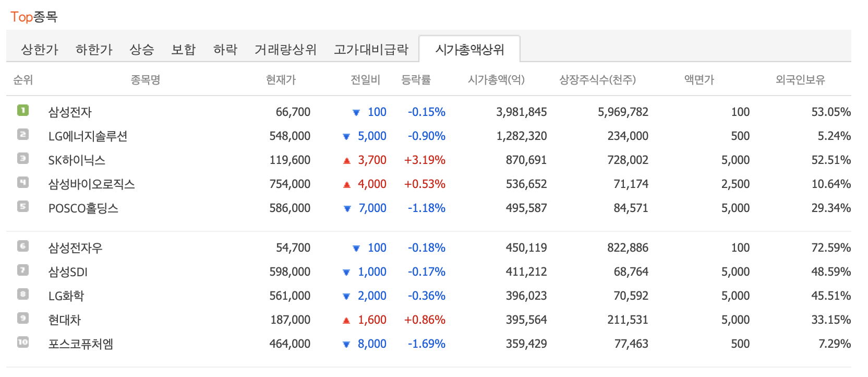868x377 pixels.
Task: Select the 상승 tab
Action: 142,50
